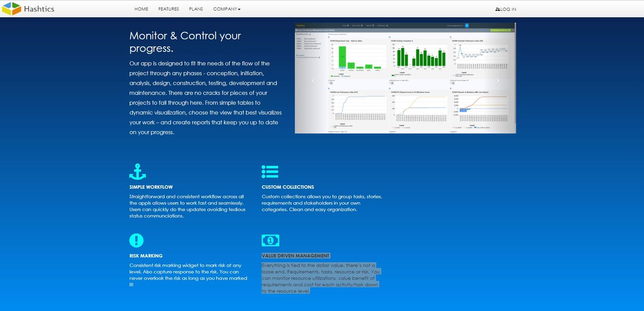644x311 pixels.
Task: Click the text starting 'Custom collections allows you'
Action: pyautogui.click(x=322, y=203)
